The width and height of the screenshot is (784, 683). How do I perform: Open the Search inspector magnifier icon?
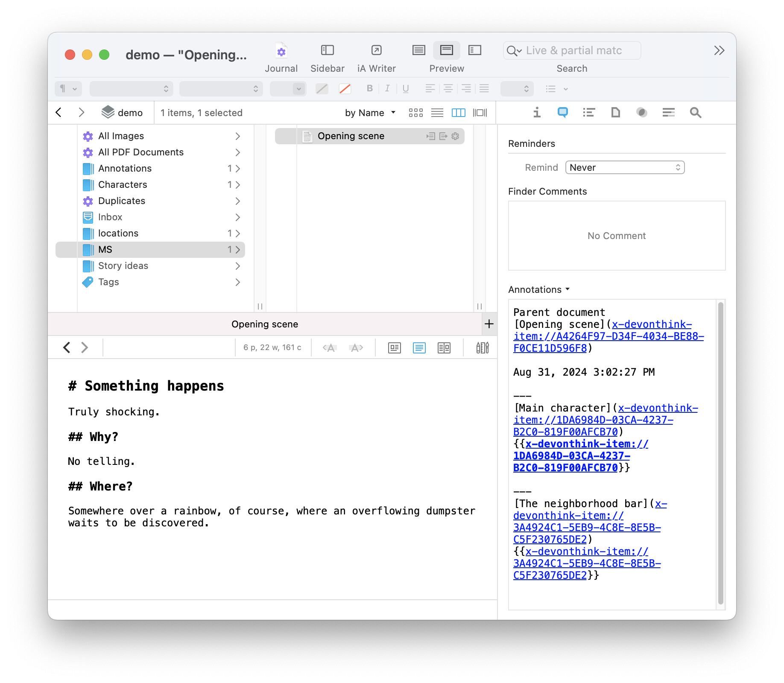pyautogui.click(x=695, y=113)
